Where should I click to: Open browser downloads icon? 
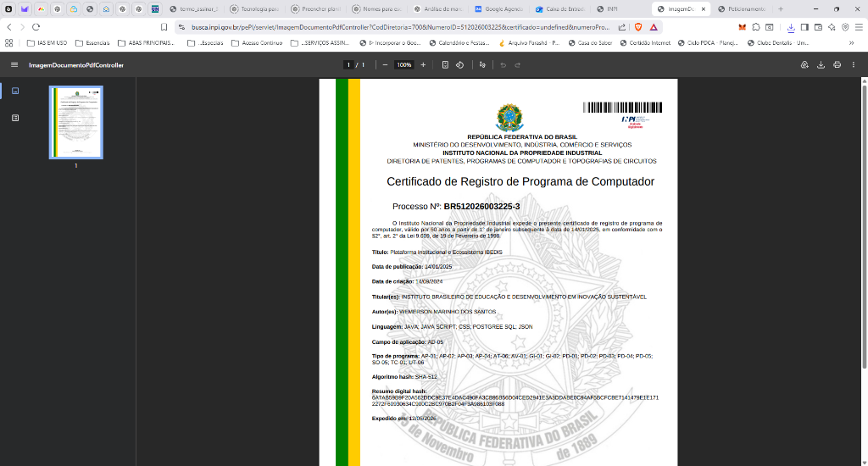pyautogui.click(x=791, y=27)
